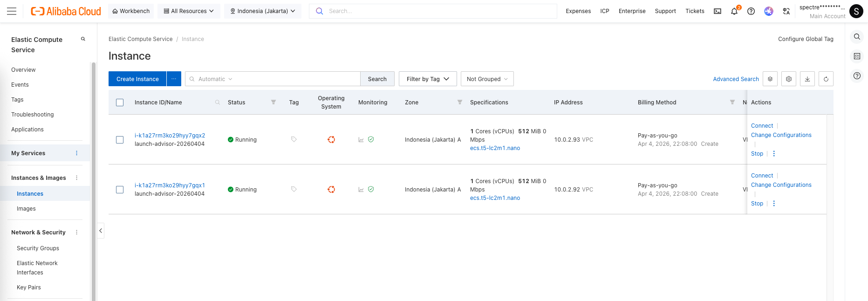
Task: Click the language switch icon
Action: [786, 11]
